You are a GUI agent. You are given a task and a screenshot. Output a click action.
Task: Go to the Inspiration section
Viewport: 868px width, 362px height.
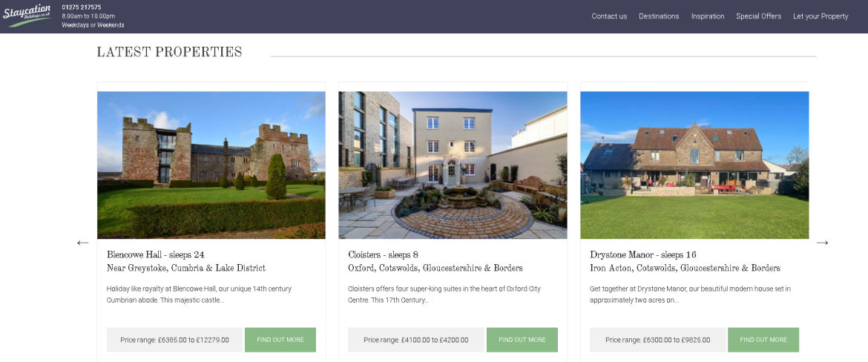[x=708, y=16]
